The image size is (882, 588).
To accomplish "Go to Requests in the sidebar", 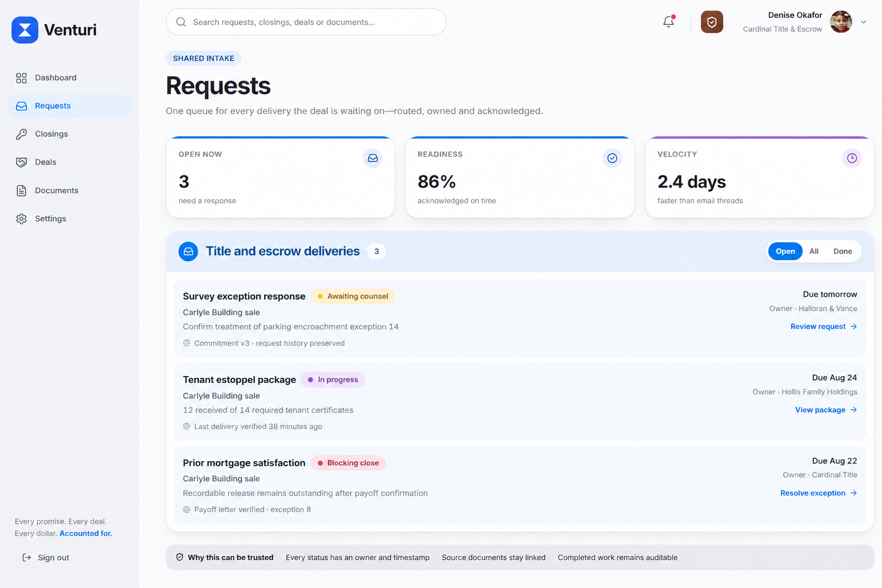I will click(69, 106).
